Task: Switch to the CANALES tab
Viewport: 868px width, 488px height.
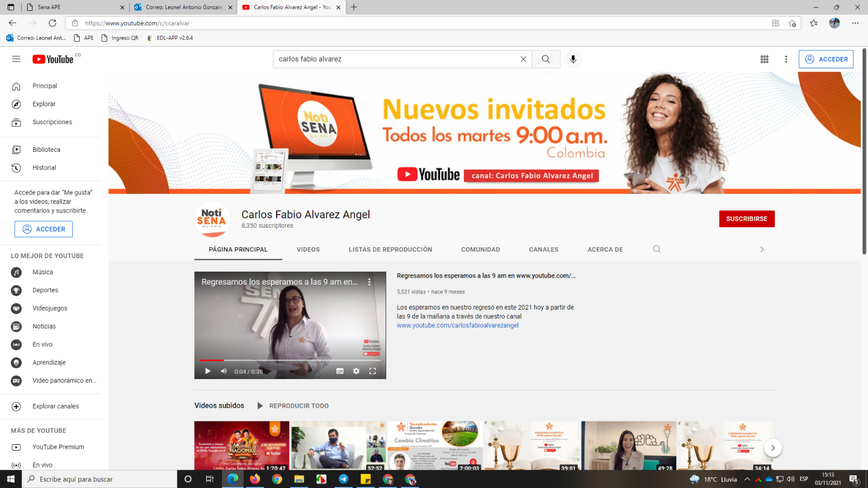Action: pos(544,250)
